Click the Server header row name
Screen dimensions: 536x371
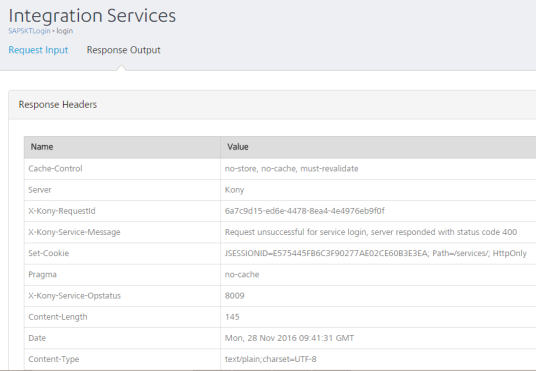click(40, 190)
